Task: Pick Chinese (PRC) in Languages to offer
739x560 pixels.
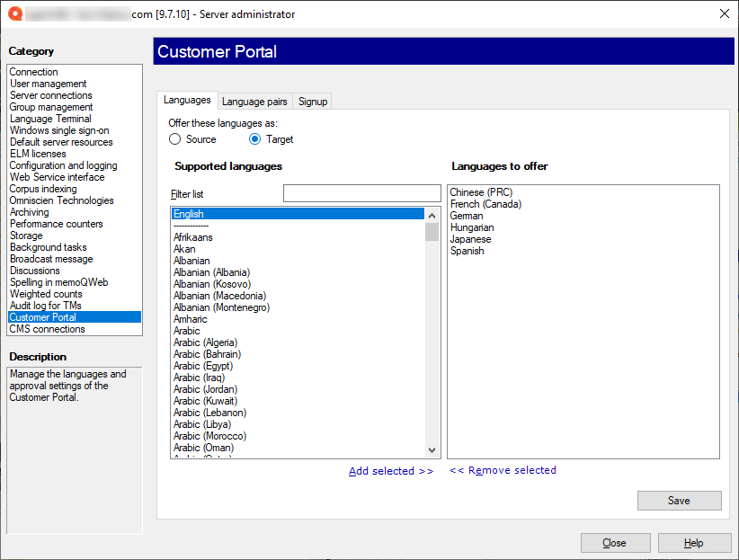Action: coord(481,192)
